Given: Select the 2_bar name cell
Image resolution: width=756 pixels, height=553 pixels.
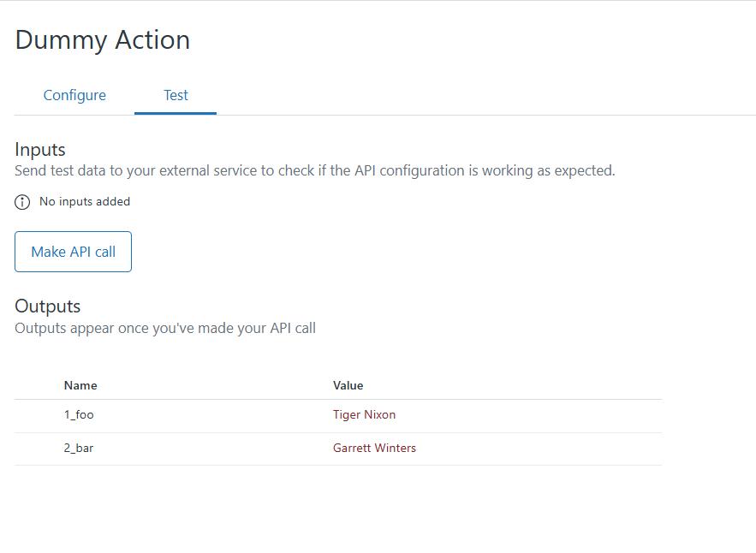Looking at the screenshot, I should tap(79, 448).
